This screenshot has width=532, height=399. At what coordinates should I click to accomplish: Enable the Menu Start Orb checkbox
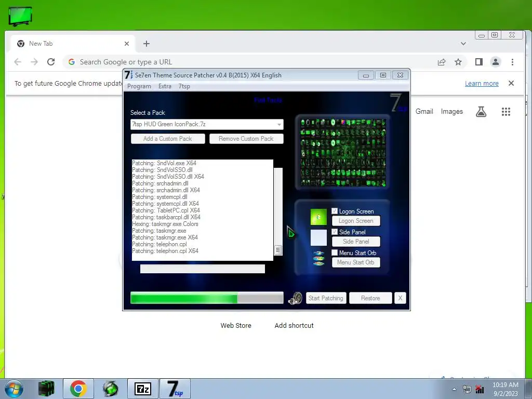point(335,252)
